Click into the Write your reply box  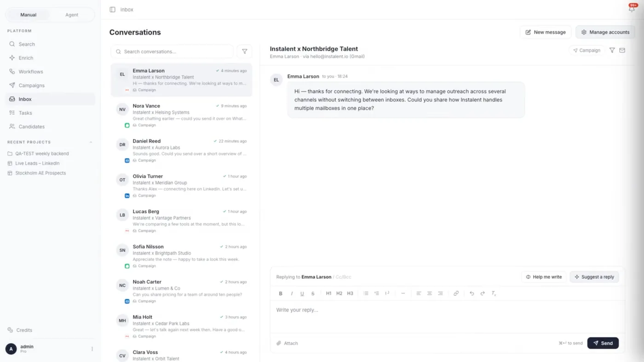pos(447,317)
